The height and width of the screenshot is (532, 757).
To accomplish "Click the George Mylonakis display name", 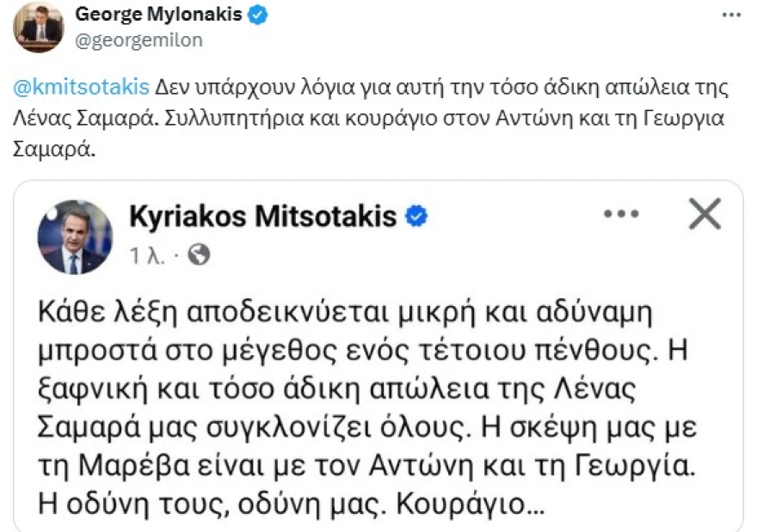I will (158, 14).
